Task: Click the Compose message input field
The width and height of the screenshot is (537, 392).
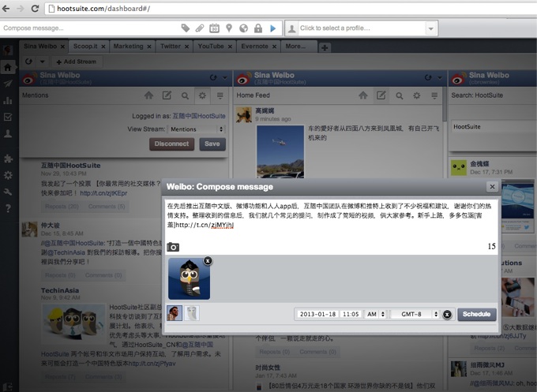Action: pos(91,28)
